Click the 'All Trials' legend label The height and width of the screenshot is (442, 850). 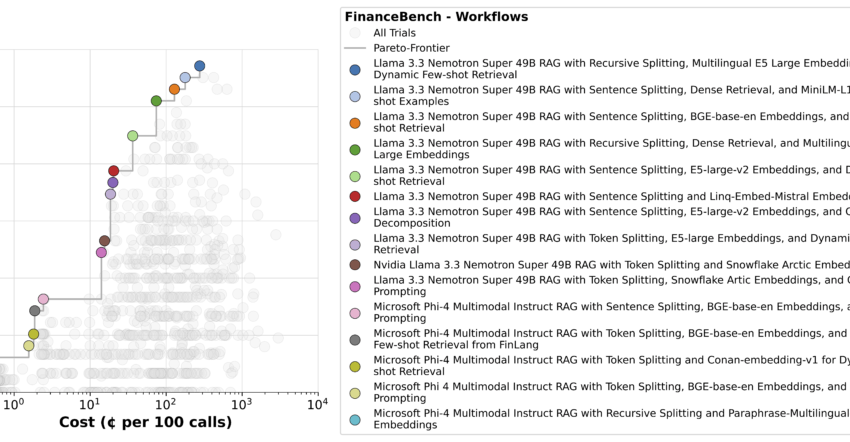395,33
